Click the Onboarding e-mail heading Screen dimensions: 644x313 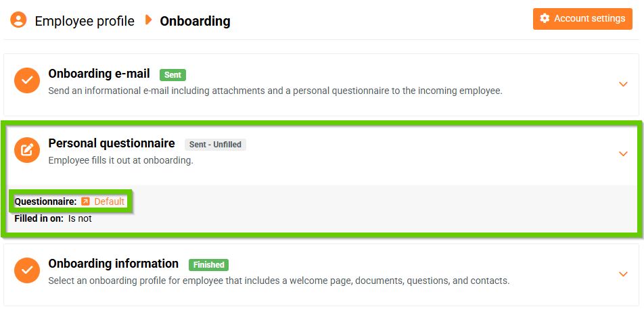(x=99, y=74)
